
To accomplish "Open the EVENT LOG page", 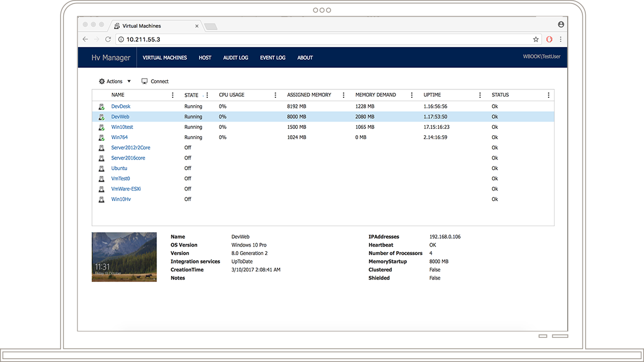I will point(272,57).
